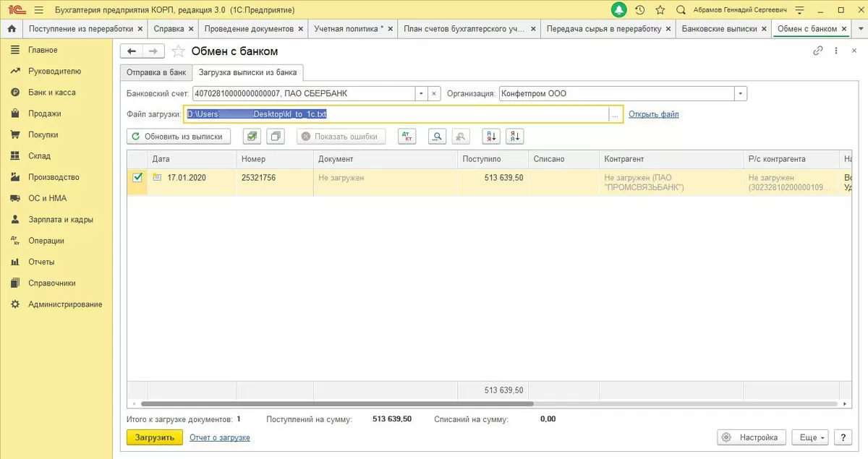This screenshot has height=459, width=868.
Task: Click the check all rows icon
Action: point(251,137)
